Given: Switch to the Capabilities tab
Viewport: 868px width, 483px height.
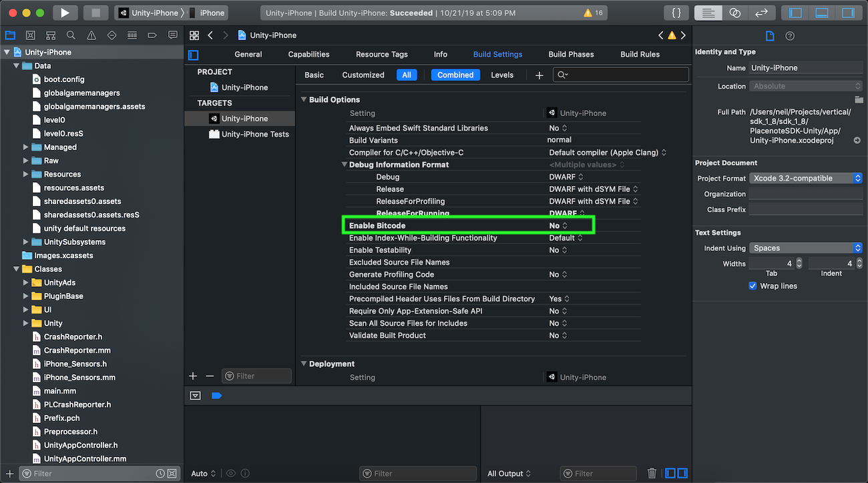Looking at the screenshot, I should [308, 55].
